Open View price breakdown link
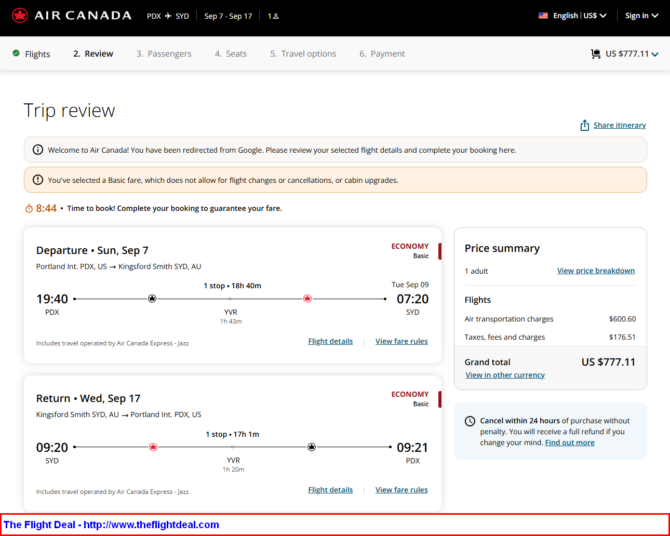The height and width of the screenshot is (536, 670). click(596, 271)
